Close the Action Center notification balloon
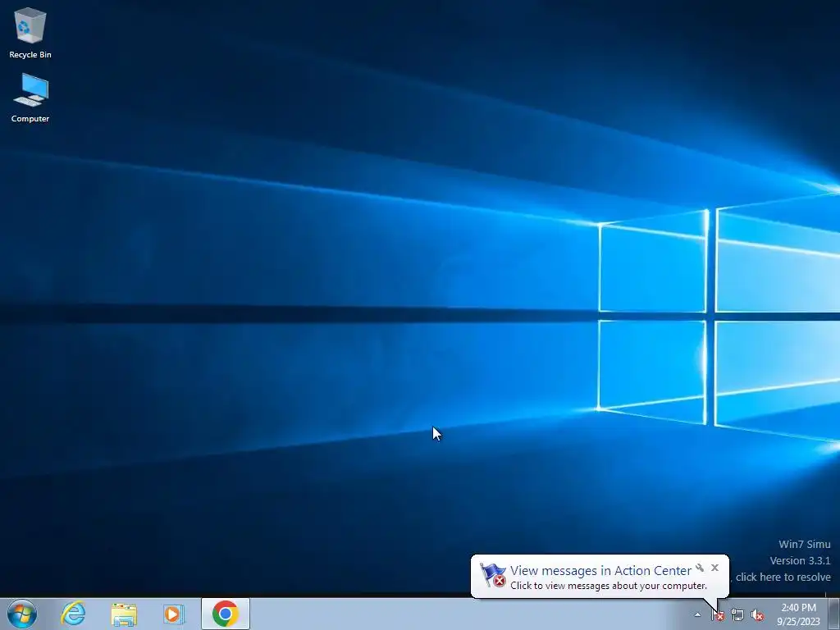Image resolution: width=840 pixels, height=630 pixels. tap(714, 568)
